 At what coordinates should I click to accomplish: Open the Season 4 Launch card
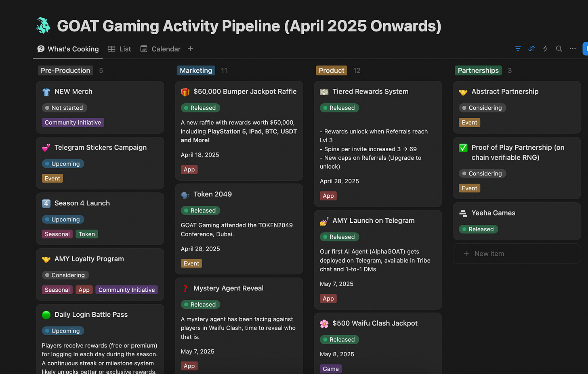point(100,219)
